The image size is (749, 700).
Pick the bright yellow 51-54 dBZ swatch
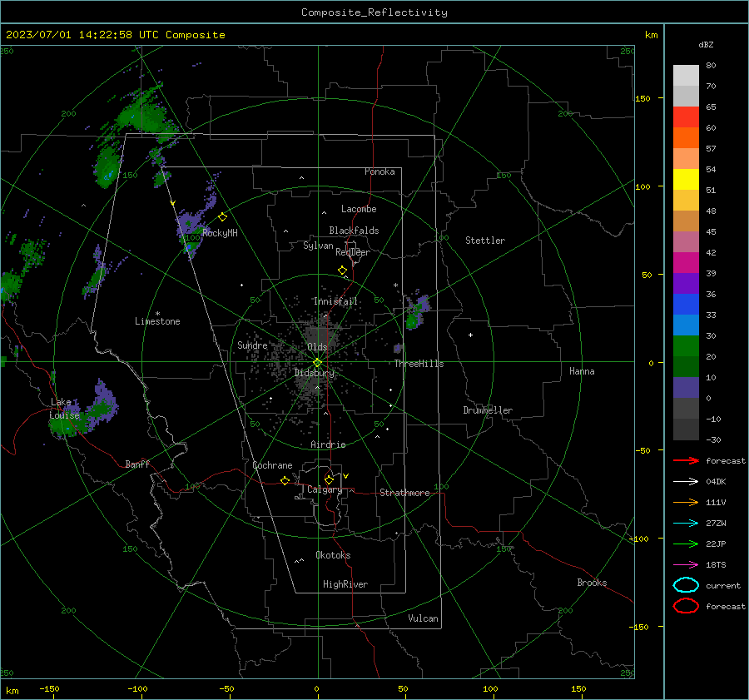coord(686,180)
